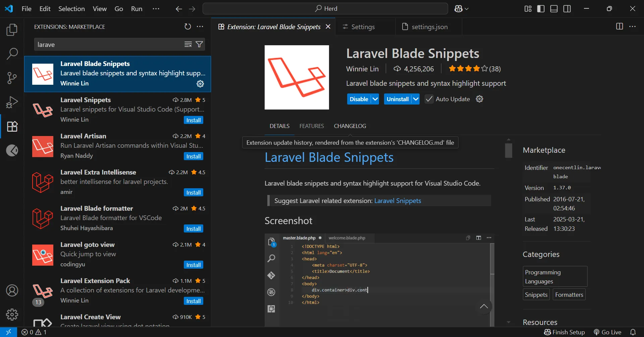644x337 pixels.
Task: Open the File menu
Action: pos(26,9)
